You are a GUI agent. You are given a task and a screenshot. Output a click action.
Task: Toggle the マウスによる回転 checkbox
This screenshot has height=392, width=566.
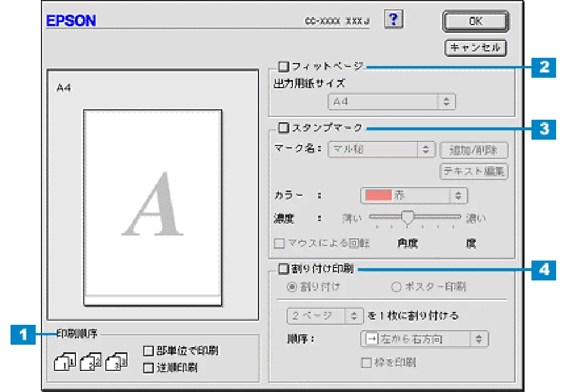click(279, 244)
